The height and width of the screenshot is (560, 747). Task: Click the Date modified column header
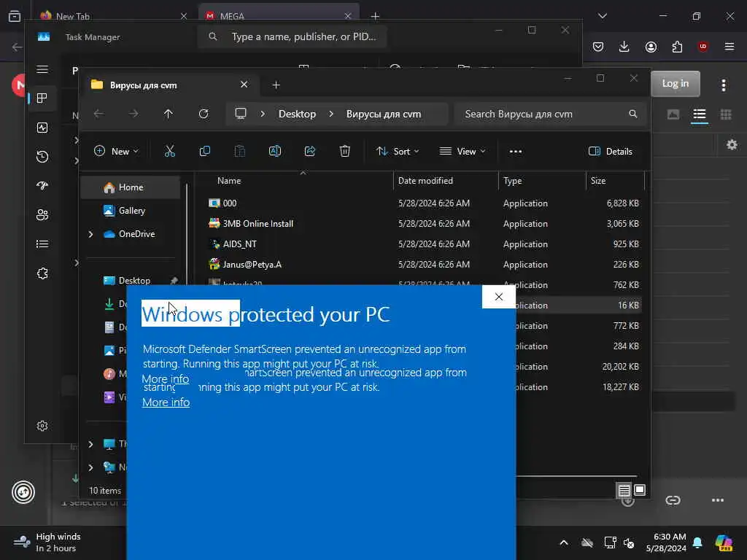click(425, 181)
